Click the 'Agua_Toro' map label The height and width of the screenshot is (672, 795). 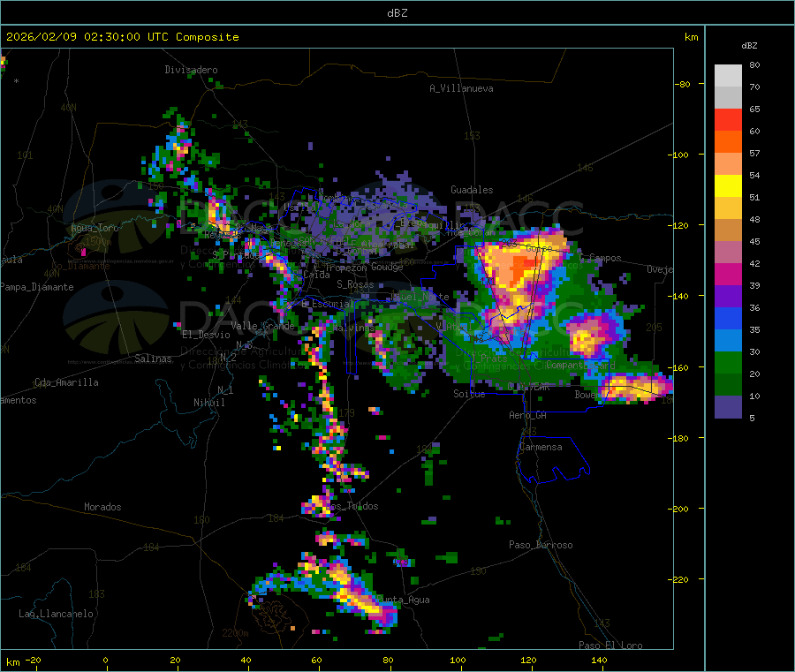click(x=95, y=228)
